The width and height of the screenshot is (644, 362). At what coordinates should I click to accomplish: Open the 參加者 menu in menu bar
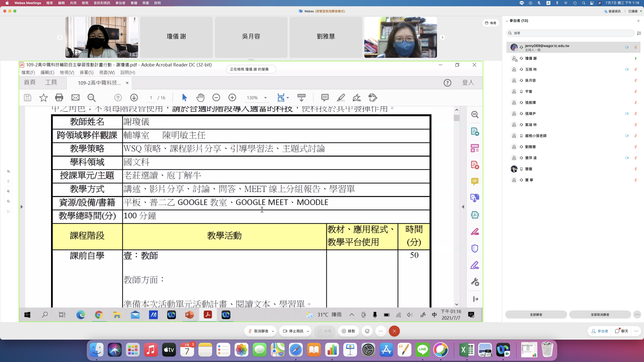(120, 3)
